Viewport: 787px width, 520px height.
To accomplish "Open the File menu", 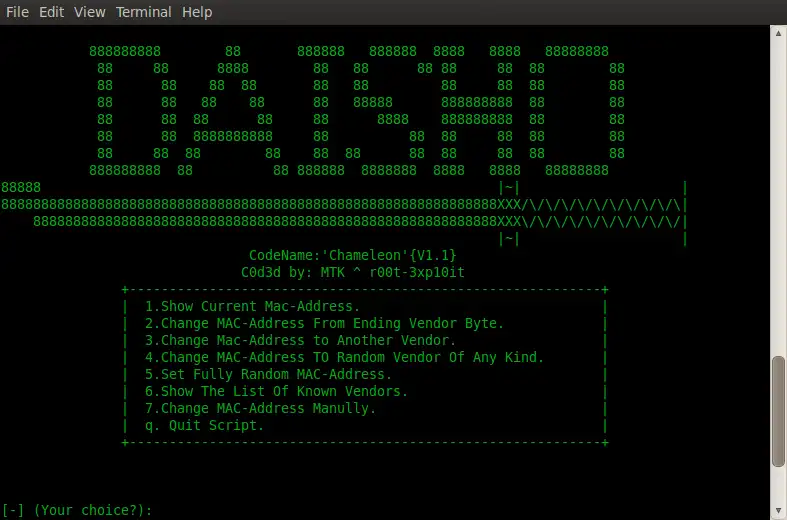I will [17, 12].
